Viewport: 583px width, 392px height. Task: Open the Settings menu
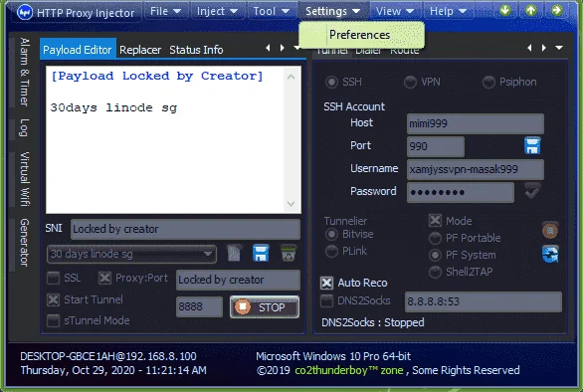(x=332, y=11)
